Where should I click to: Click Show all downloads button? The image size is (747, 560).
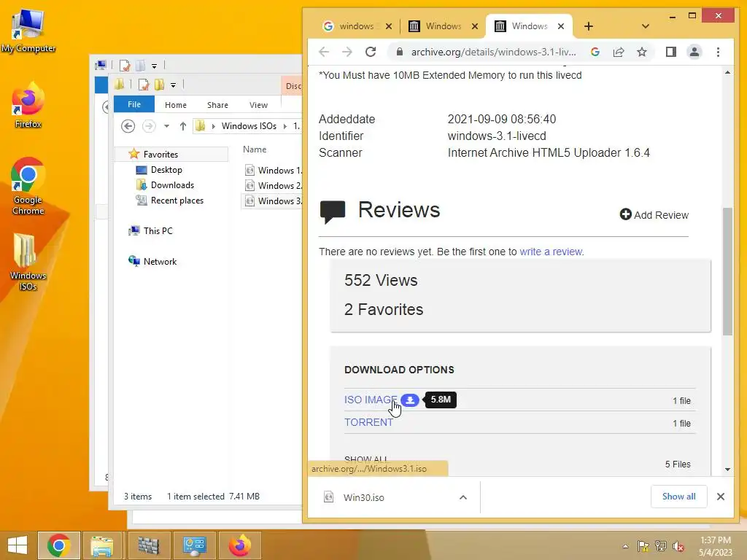(679, 497)
